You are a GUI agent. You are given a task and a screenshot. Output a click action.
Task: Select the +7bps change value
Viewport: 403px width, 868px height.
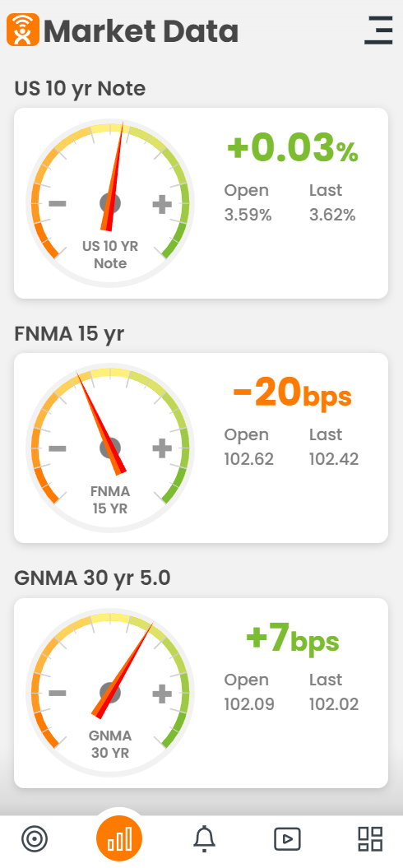(292, 639)
